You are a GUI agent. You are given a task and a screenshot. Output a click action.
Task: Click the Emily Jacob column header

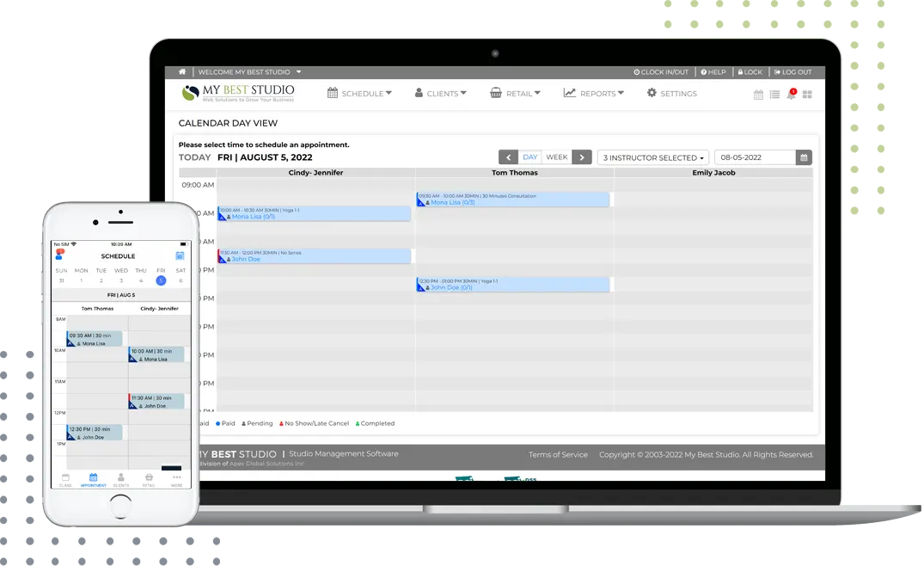[713, 173]
